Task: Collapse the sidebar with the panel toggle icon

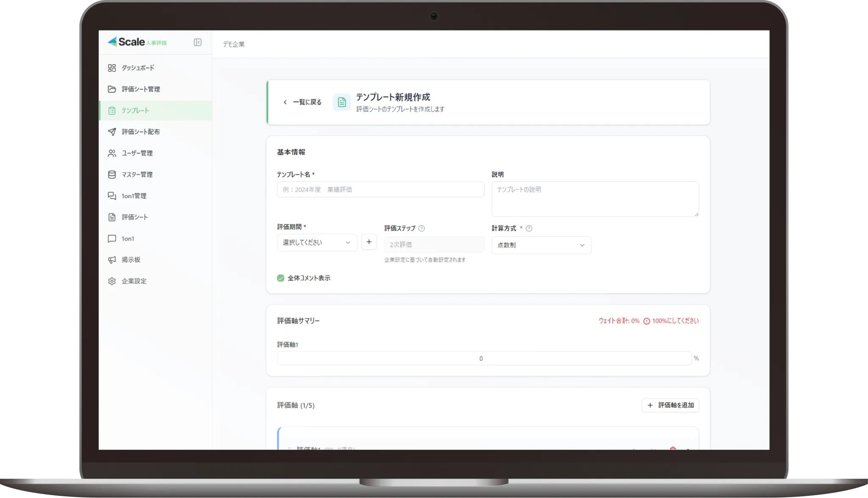Action: (197, 42)
